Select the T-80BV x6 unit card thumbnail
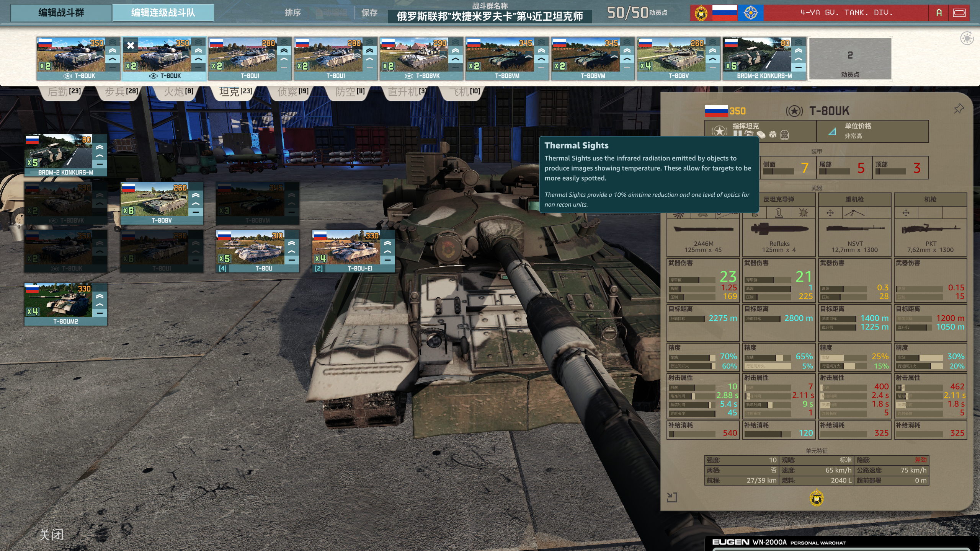The image size is (980, 551). pos(155,199)
